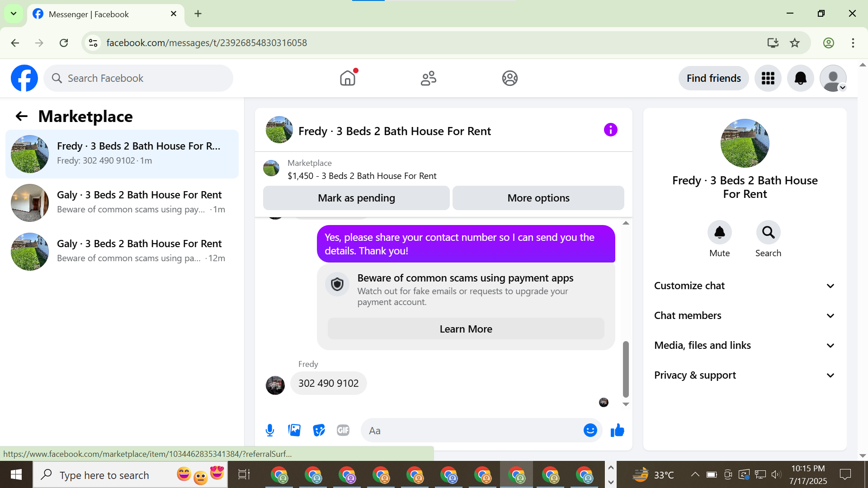Viewport: 868px width, 488px height.
Task: Open the weather widget showing 33°C
Action: (653, 474)
